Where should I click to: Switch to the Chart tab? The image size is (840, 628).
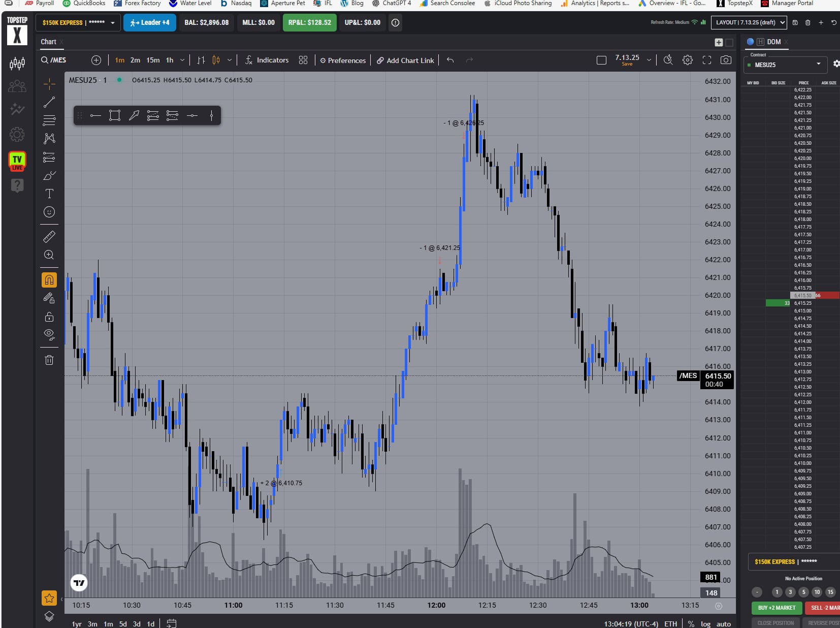coord(48,42)
